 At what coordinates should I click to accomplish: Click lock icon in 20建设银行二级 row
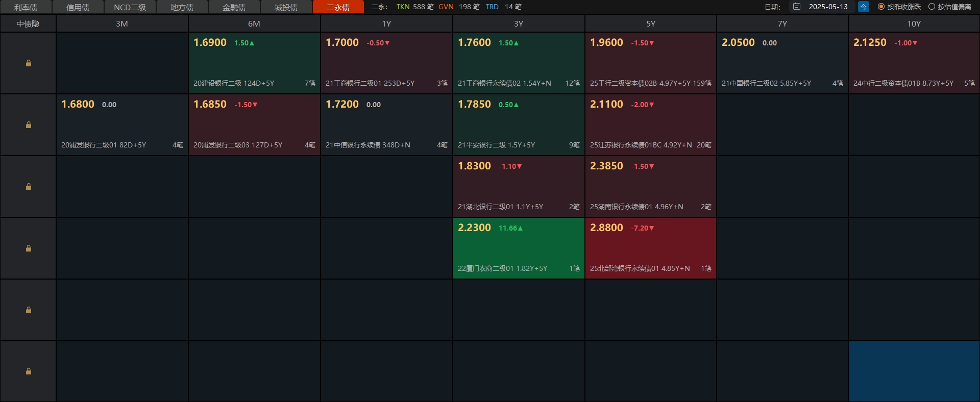point(29,63)
